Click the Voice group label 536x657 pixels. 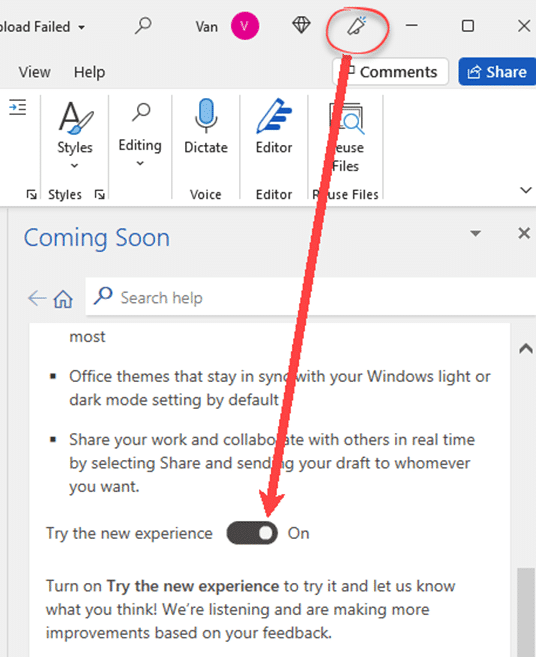(205, 194)
